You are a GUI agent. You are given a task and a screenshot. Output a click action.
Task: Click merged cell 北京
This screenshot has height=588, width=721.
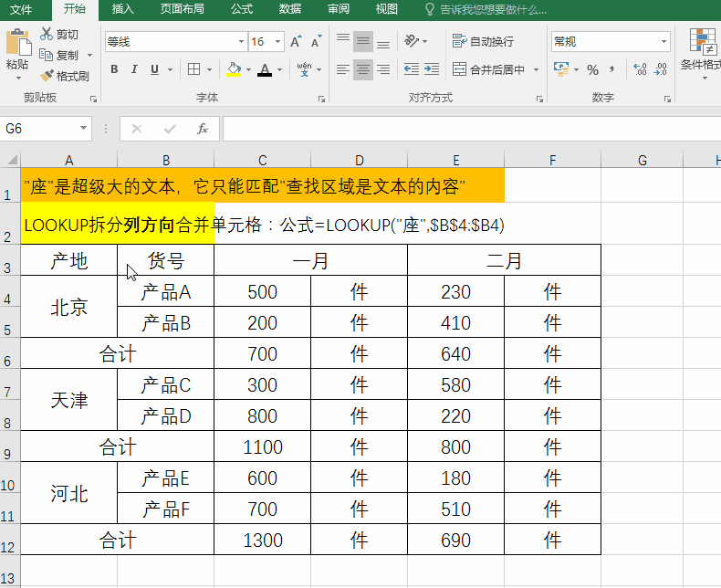69,307
